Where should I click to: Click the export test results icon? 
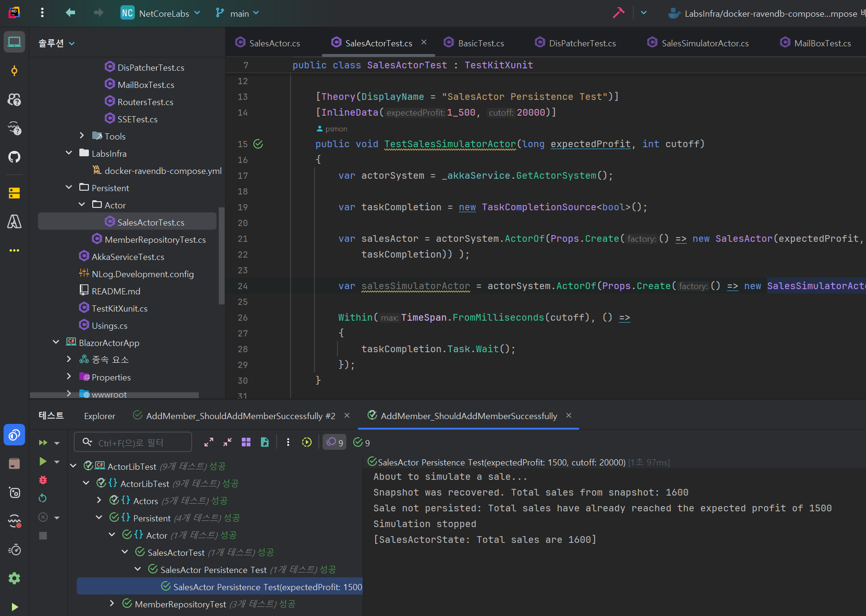coord(265,443)
